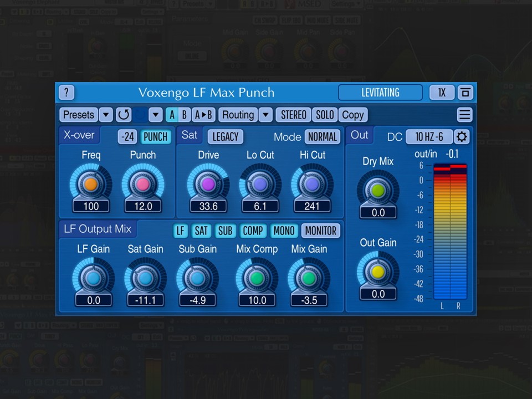Image resolution: width=532 pixels, height=399 pixels.
Task: Toggle the PUNCH button in X-over
Action: [155, 137]
